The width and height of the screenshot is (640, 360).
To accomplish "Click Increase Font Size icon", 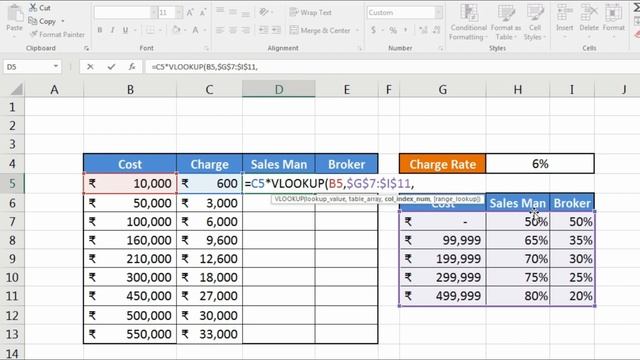I will point(190,13).
